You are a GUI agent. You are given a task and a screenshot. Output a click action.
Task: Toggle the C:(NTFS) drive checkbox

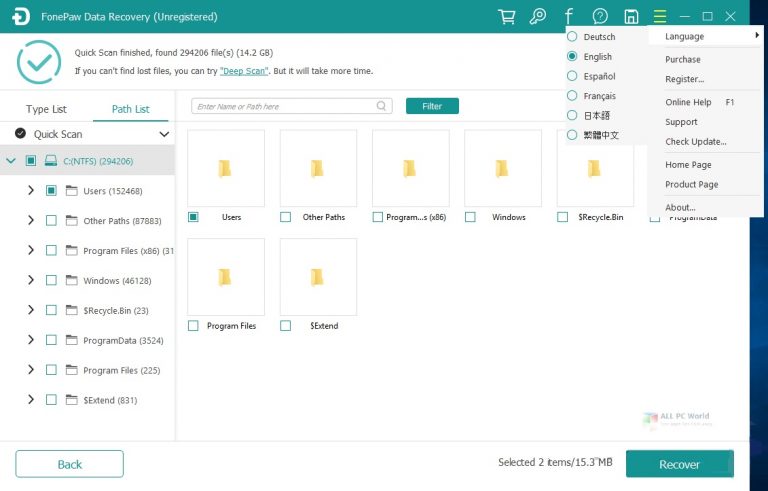30,161
